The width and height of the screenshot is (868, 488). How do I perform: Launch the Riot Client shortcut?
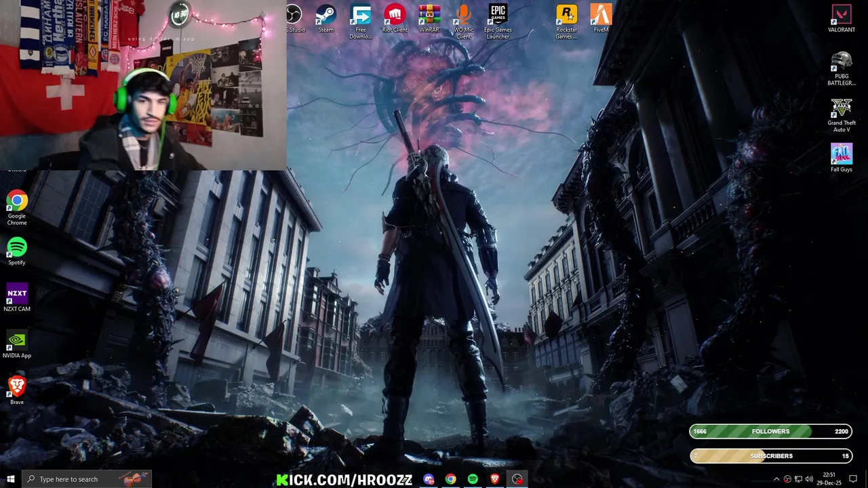pyautogui.click(x=395, y=18)
